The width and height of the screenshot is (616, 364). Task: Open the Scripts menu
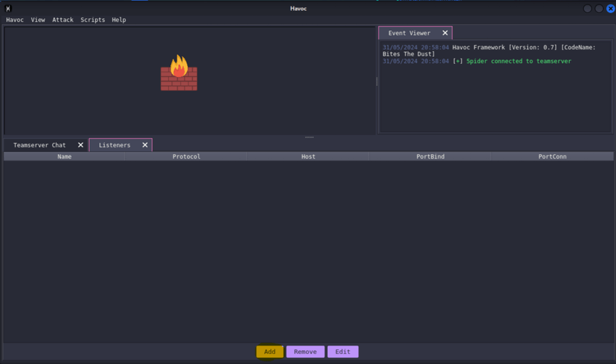coord(92,20)
